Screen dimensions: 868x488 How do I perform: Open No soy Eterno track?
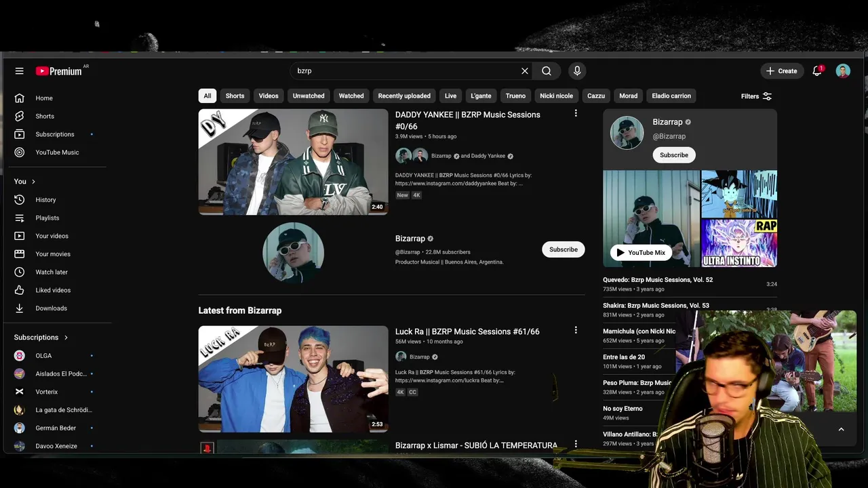(623, 409)
